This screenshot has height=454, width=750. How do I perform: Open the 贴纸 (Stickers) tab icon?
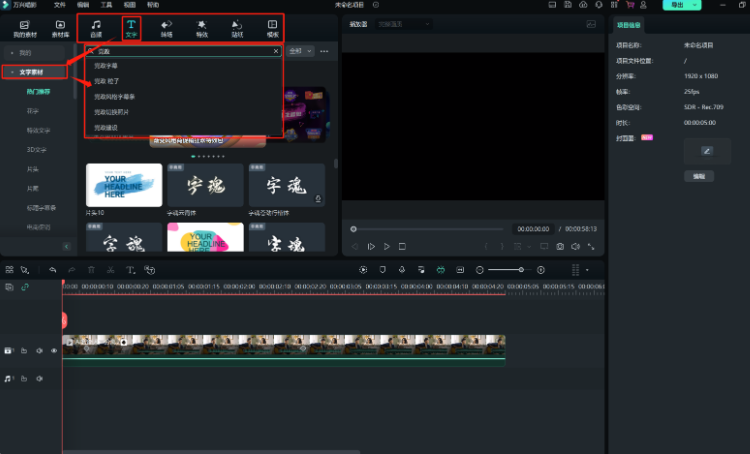point(237,27)
